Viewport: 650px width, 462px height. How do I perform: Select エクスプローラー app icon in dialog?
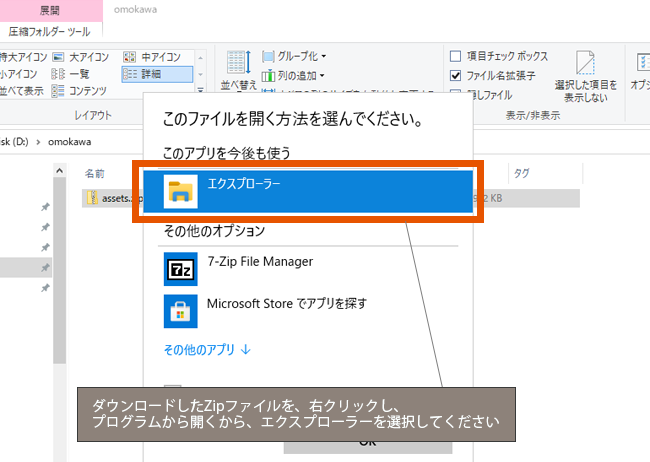point(181,191)
